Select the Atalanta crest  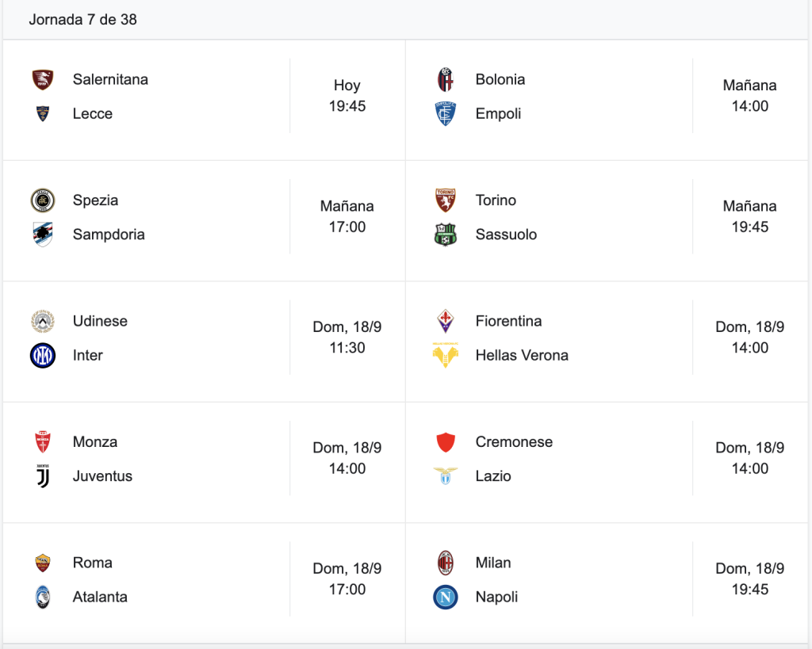coord(43,597)
